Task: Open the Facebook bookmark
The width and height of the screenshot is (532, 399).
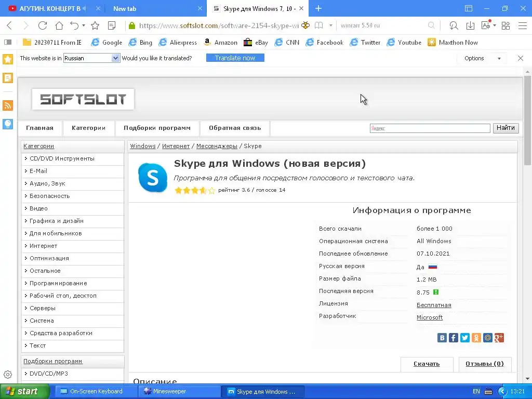Action: point(324,43)
